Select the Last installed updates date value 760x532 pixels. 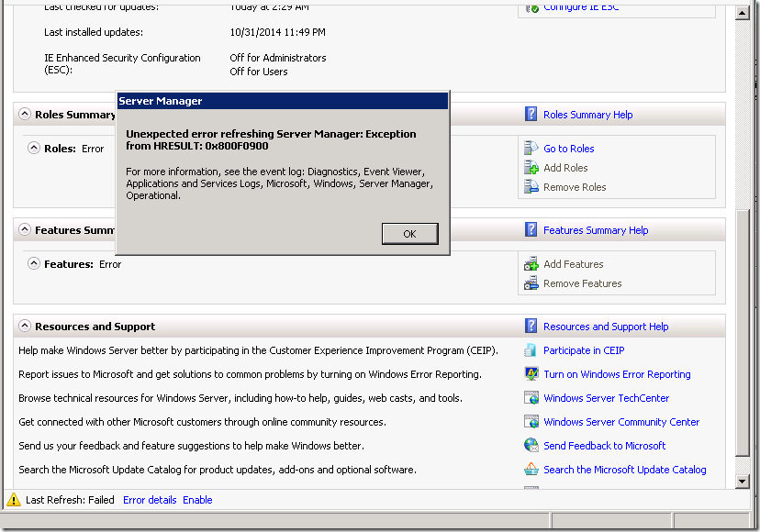[278, 32]
